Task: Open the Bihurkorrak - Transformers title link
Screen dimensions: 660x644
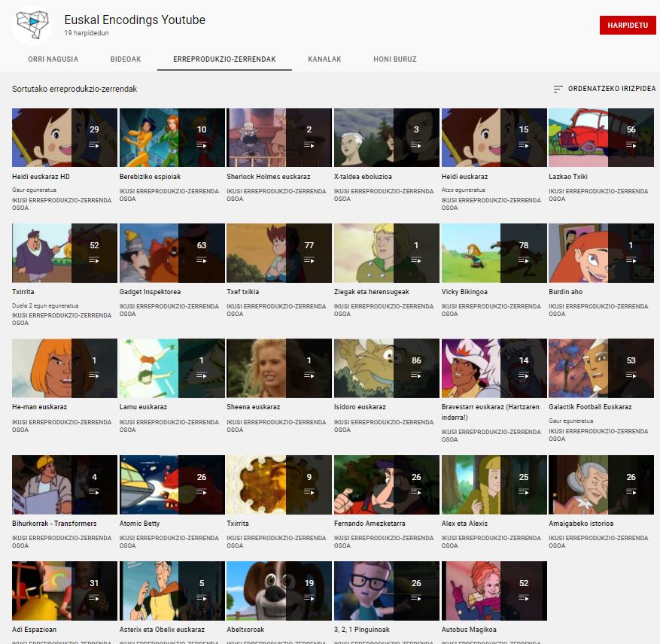Action: (x=54, y=524)
